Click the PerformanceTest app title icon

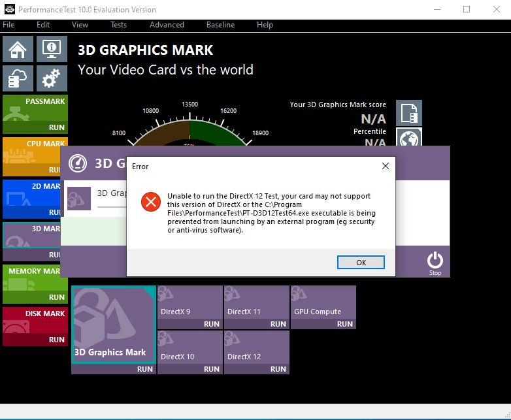click(x=9, y=9)
